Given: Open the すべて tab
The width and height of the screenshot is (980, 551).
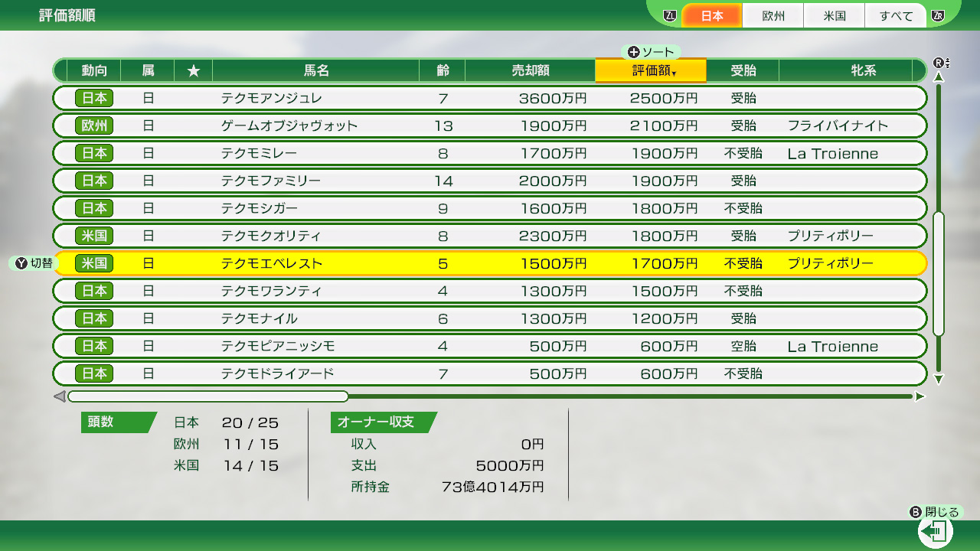Looking at the screenshot, I should (x=896, y=15).
